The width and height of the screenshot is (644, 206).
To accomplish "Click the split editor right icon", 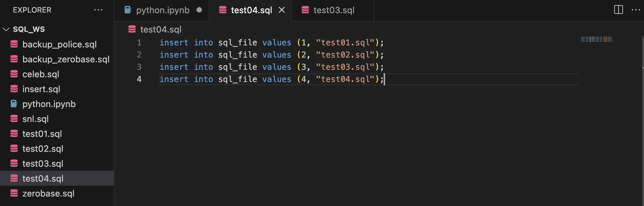I will 618,10.
